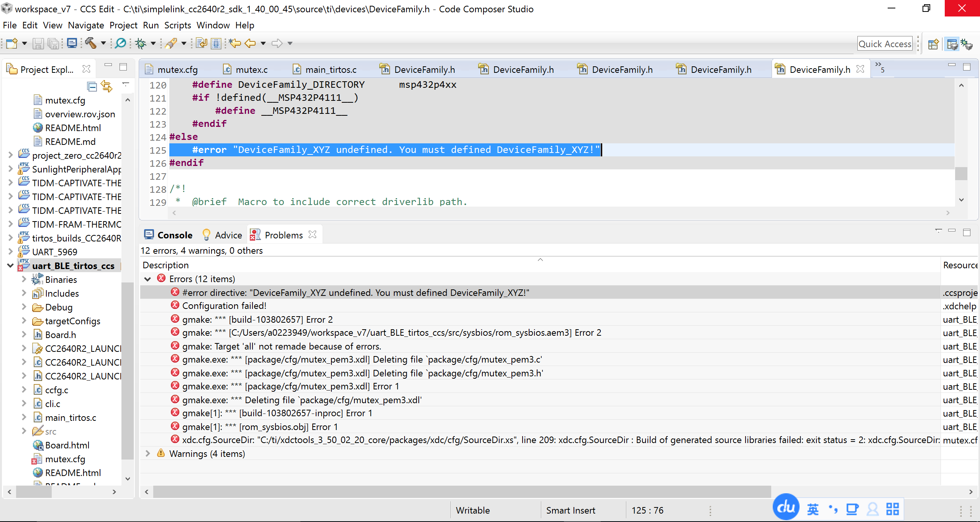Switch to the main_tirtos.c editor tab

[x=325, y=69]
